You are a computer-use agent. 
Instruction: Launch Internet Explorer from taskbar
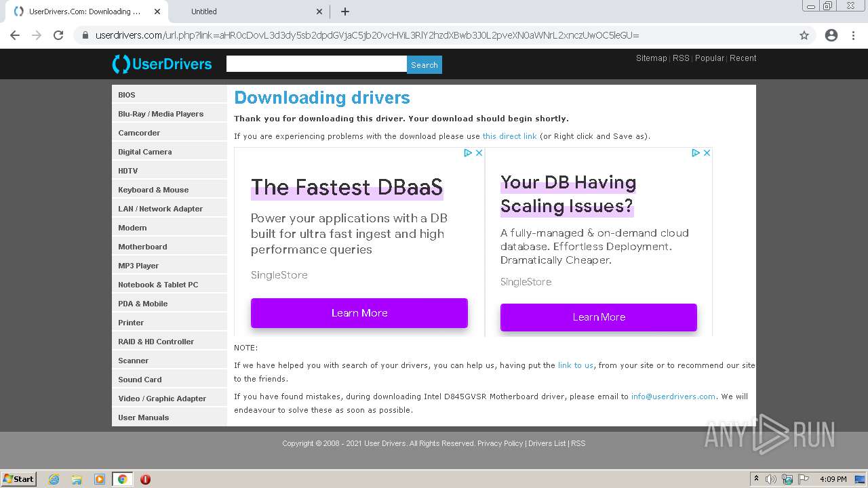click(54, 479)
